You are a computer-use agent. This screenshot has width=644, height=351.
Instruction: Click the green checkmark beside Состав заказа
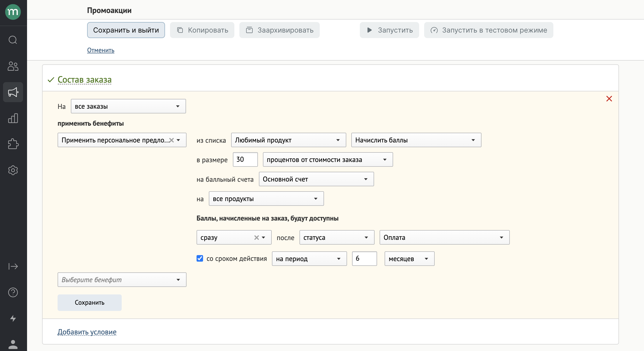[x=51, y=80]
